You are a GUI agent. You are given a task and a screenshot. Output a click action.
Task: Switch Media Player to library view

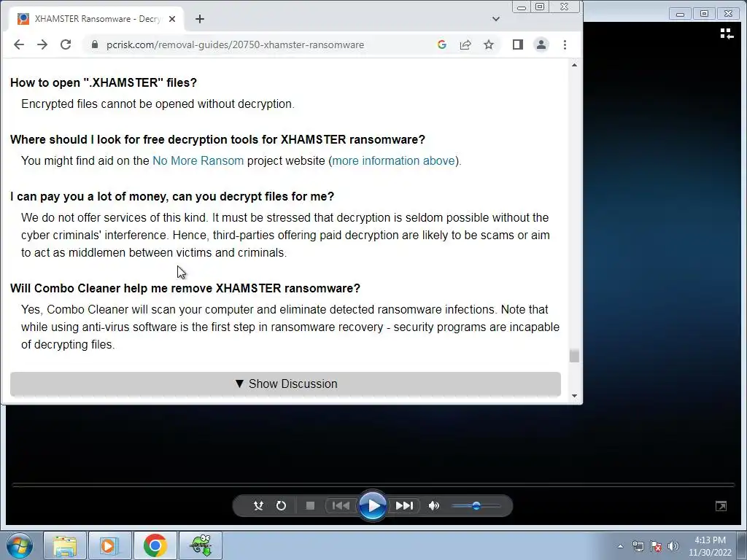click(x=727, y=34)
